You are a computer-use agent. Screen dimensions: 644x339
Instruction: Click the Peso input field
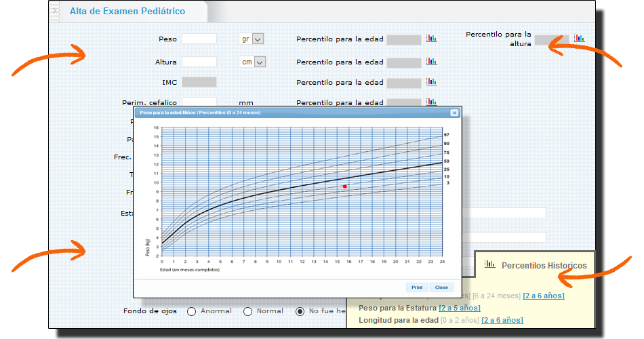tap(199, 39)
